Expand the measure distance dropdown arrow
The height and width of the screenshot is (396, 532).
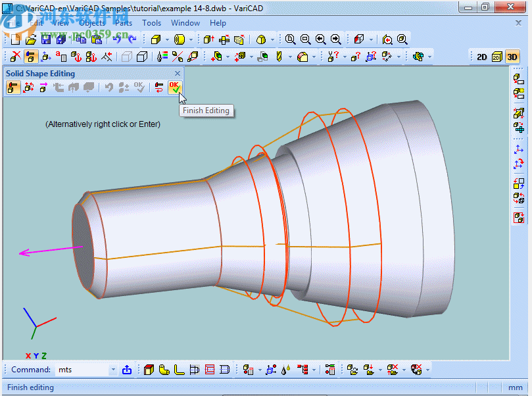click(399, 57)
